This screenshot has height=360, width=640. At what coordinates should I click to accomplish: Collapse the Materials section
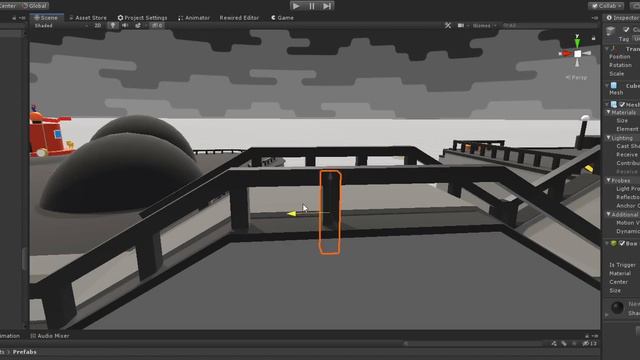(609, 112)
